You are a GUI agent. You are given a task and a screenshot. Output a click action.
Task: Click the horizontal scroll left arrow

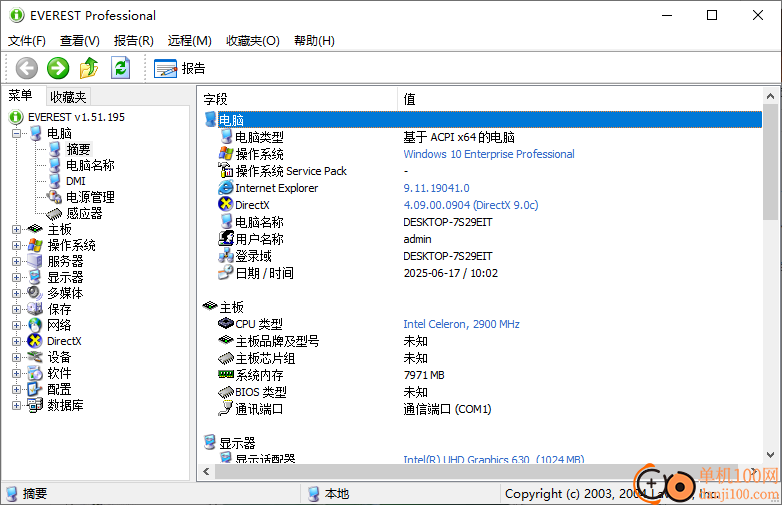(x=206, y=471)
